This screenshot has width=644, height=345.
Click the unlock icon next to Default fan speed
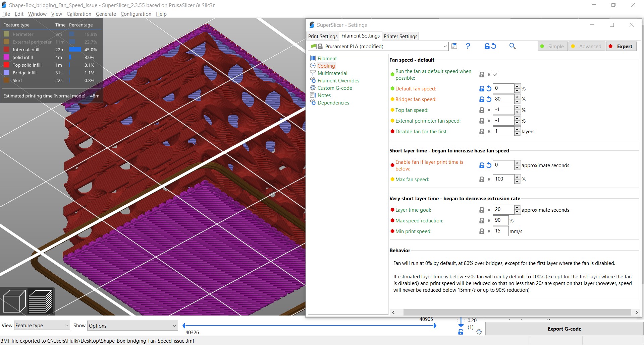coord(482,89)
